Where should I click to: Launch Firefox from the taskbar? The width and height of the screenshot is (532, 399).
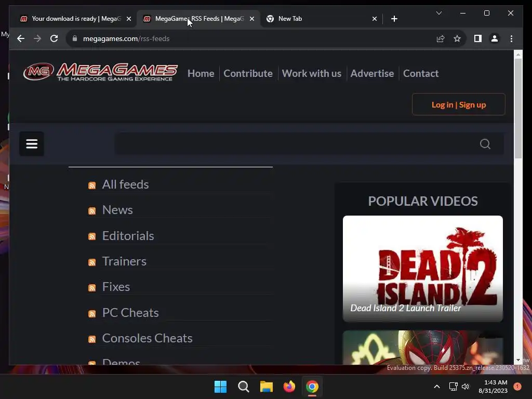[289, 387]
